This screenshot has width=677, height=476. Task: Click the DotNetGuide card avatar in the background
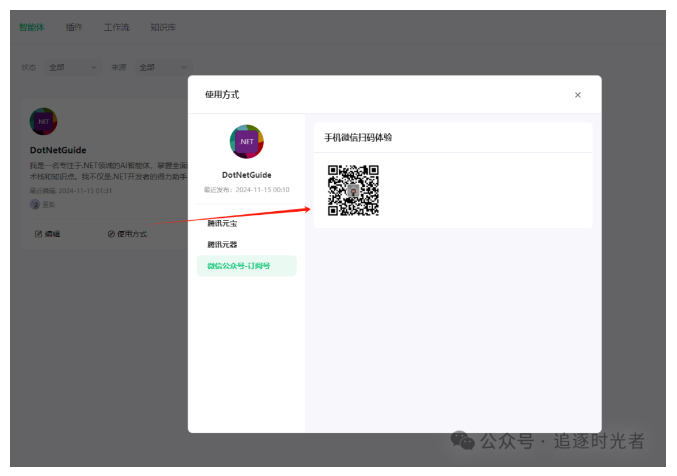[x=43, y=121]
